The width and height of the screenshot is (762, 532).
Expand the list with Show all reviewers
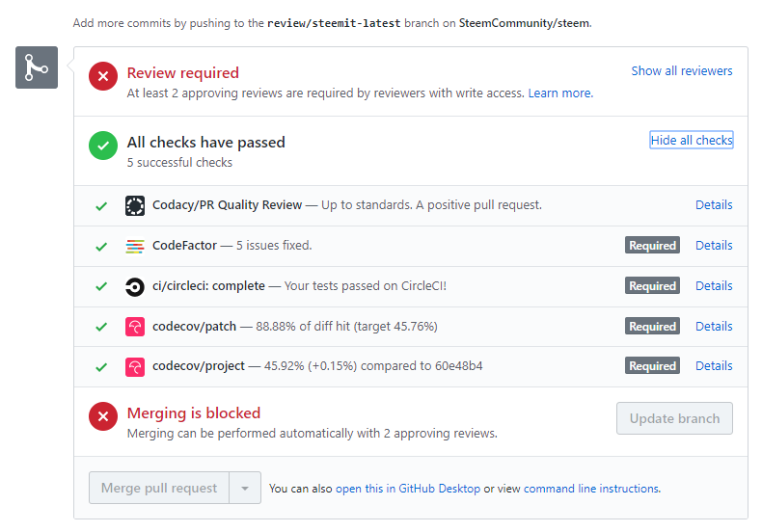(x=681, y=71)
